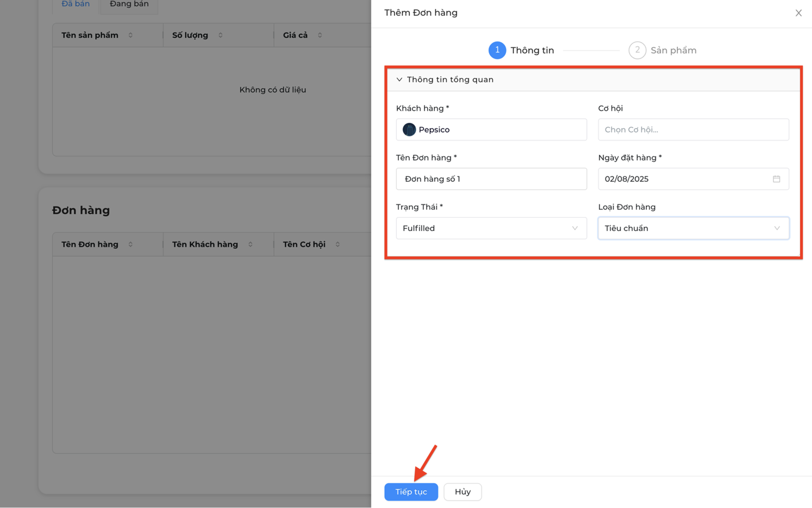Click the Hủy button
This screenshot has height=508, width=812.
pos(463,491)
